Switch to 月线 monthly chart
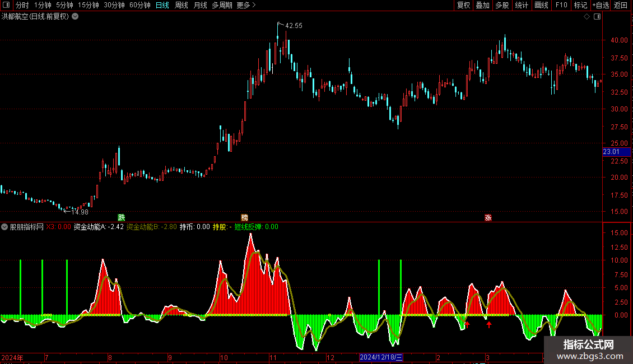The height and width of the screenshot is (364, 633). coord(200,5)
